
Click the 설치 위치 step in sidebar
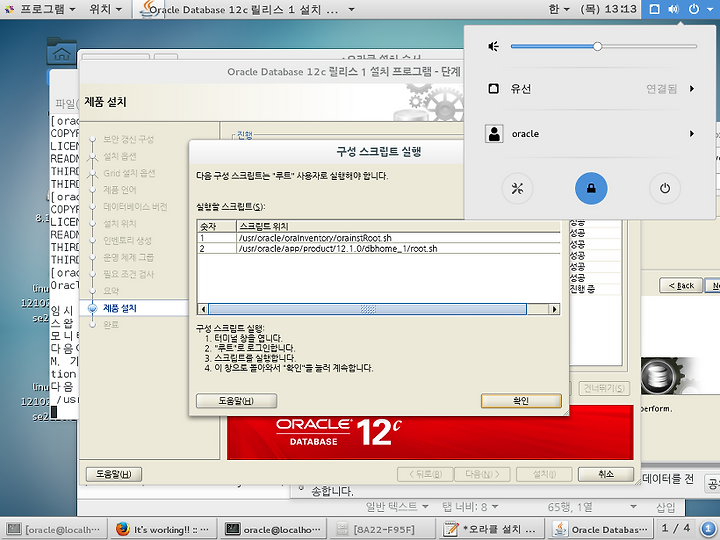(x=120, y=224)
